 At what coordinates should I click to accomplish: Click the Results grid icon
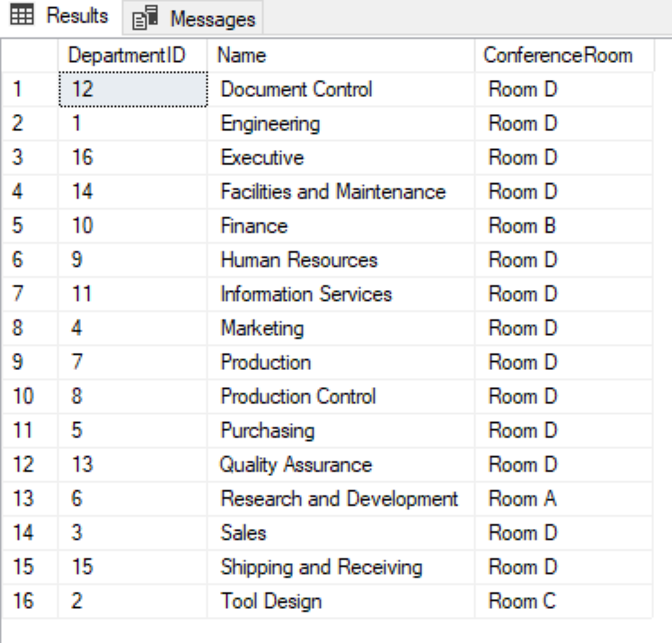point(22,15)
